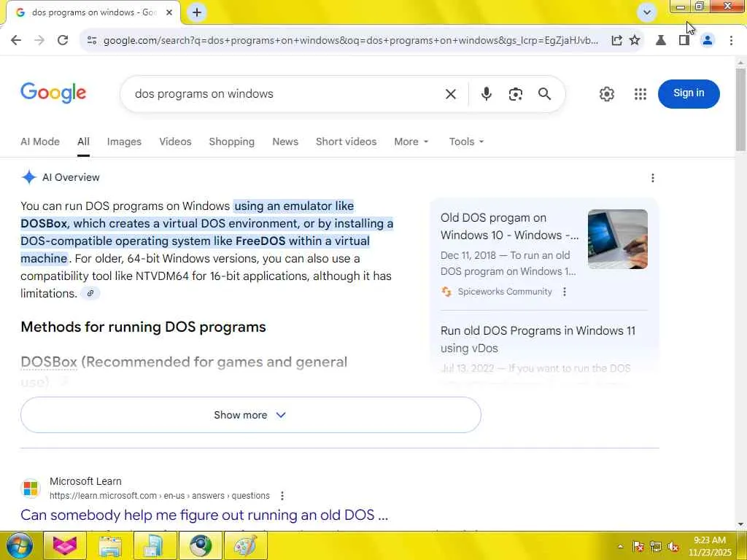Open 'Run old DOS Programs in Windows 11' link
Screen dimensions: 747x560
(538, 340)
